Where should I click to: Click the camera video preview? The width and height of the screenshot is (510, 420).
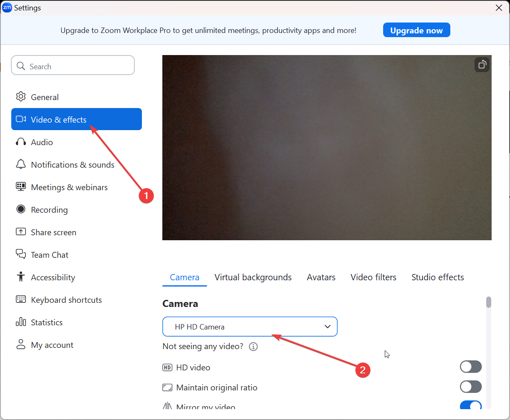327,148
